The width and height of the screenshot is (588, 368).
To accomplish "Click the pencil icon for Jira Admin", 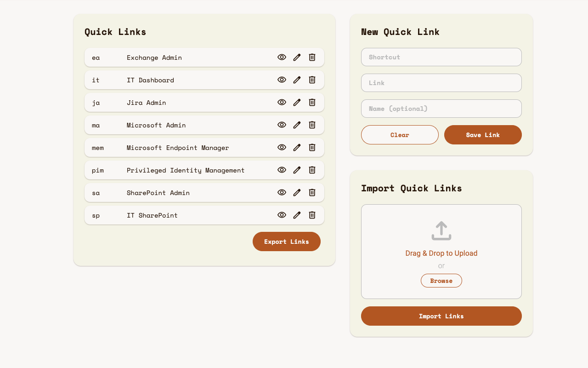I will [297, 102].
